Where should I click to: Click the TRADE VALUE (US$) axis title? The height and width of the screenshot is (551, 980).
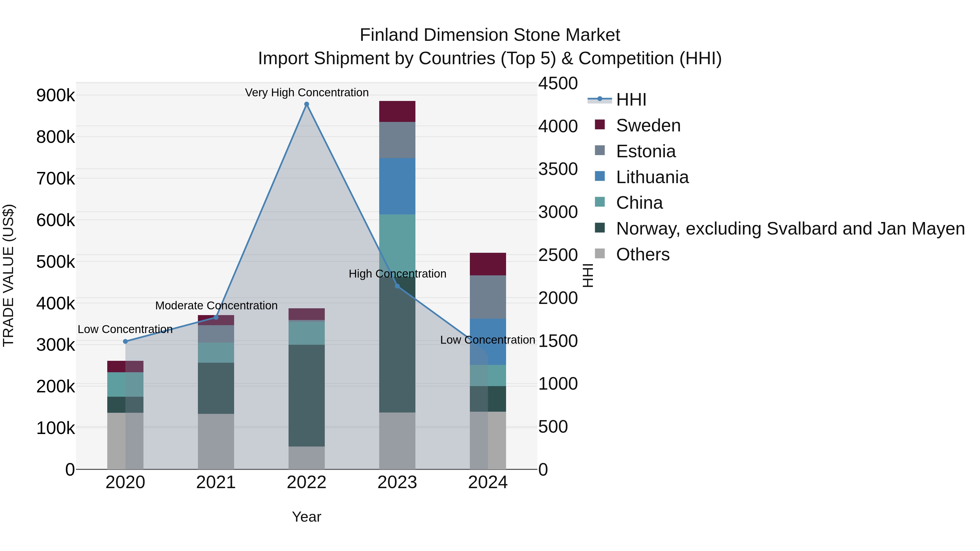pos(8,275)
